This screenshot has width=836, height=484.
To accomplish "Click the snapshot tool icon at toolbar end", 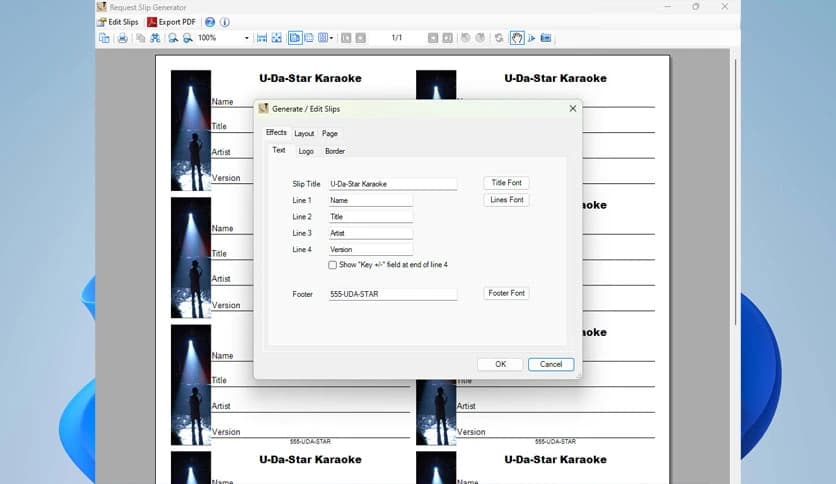I will [x=546, y=38].
